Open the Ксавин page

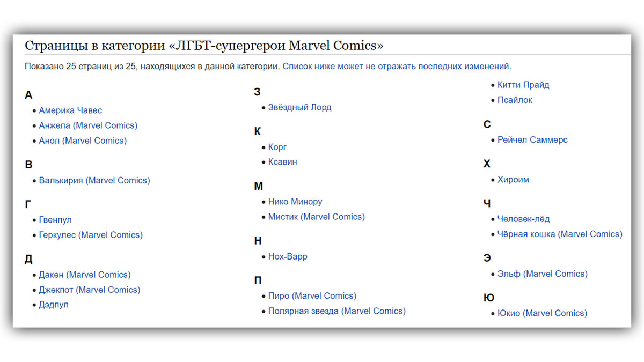(x=283, y=162)
